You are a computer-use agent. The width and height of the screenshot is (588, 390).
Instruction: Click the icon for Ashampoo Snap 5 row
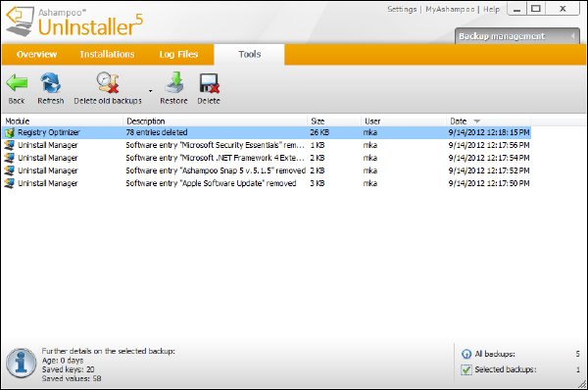[10, 171]
